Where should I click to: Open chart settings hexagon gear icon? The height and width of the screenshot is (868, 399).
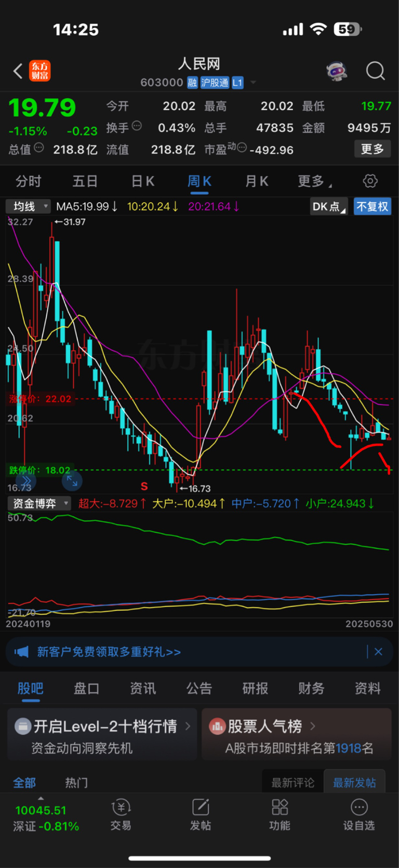tap(370, 181)
